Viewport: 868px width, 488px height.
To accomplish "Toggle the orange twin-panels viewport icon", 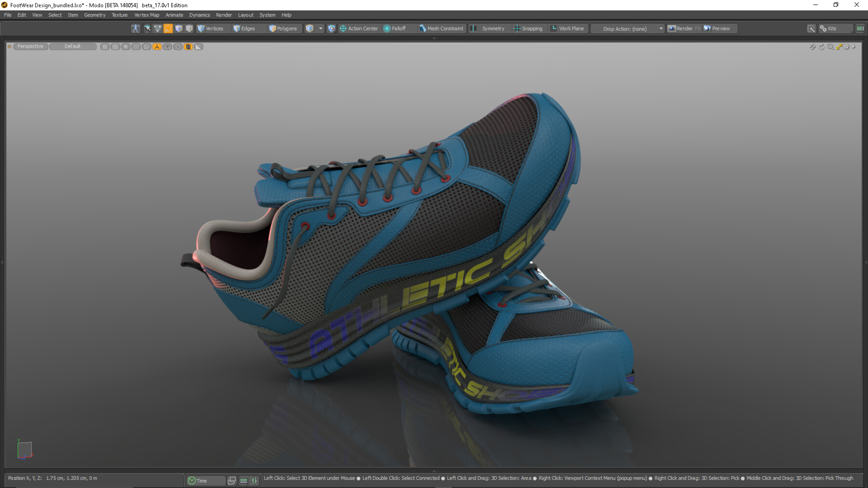I will tap(189, 47).
